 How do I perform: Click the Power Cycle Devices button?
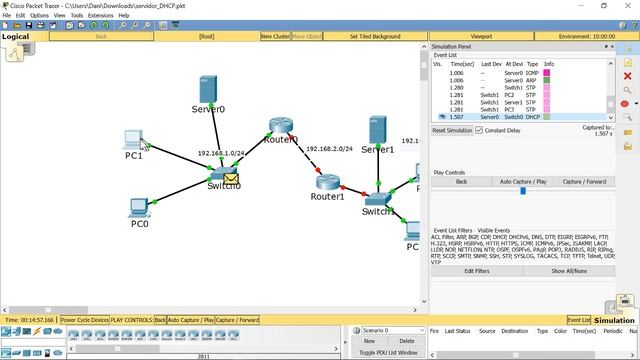click(84, 320)
